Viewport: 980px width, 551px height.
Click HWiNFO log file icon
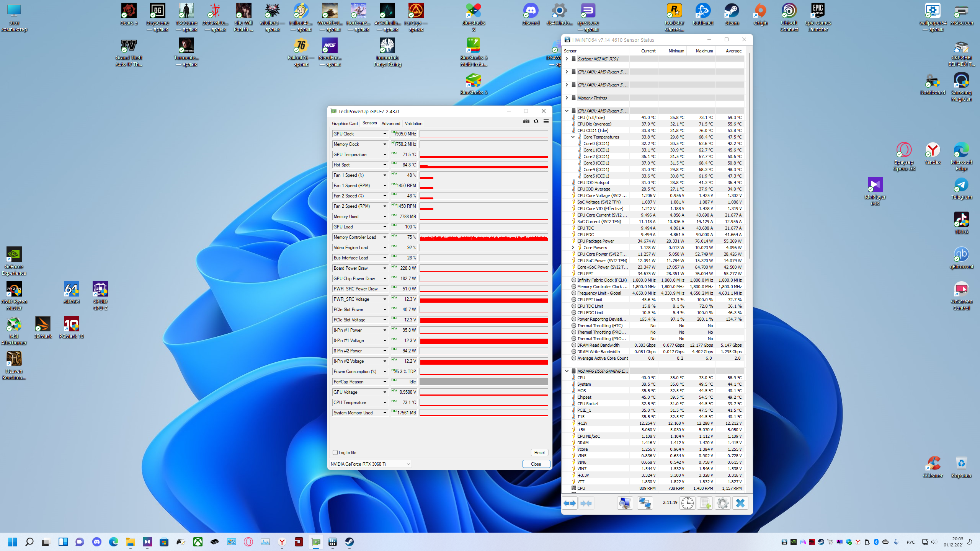(705, 503)
